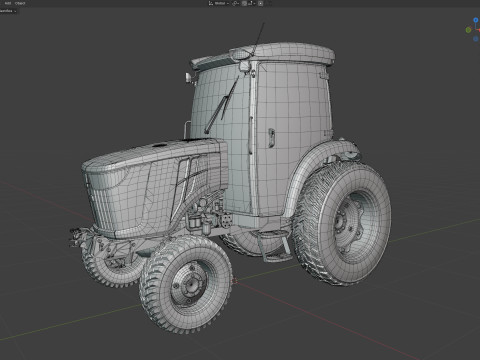
Task: Click the dim blue negative Z gizmo ball
Action: pyautogui.click(x=476, y=39)
